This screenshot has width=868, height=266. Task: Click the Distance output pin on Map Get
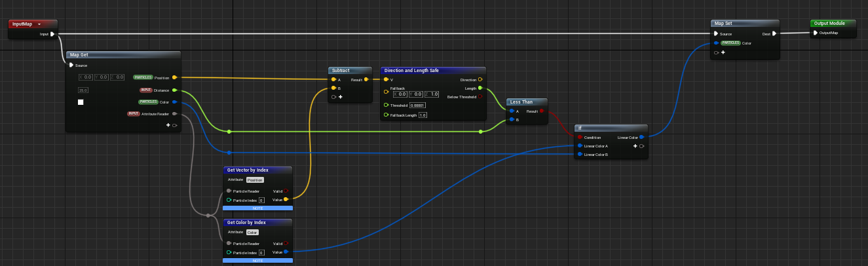pyautogui.click(x=174, y=90)
